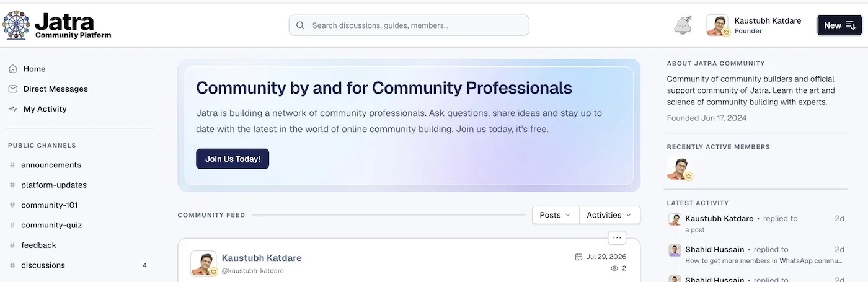Click the Join Us Today! button
This screenshot has height=282, width=868.
(x=232, y=159)
